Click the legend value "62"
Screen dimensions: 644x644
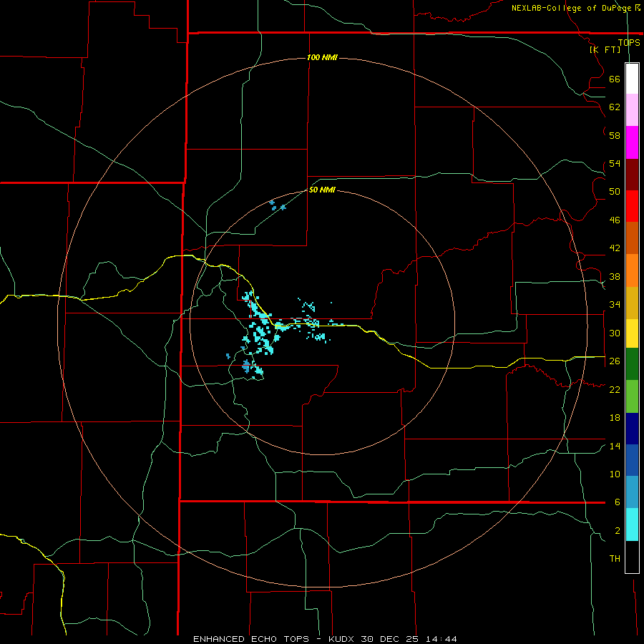pyautogui.click(x=615, y=107)
